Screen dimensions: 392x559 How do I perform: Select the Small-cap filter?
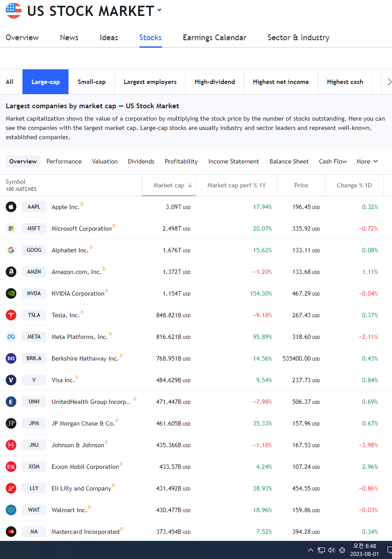pos(92,82)
